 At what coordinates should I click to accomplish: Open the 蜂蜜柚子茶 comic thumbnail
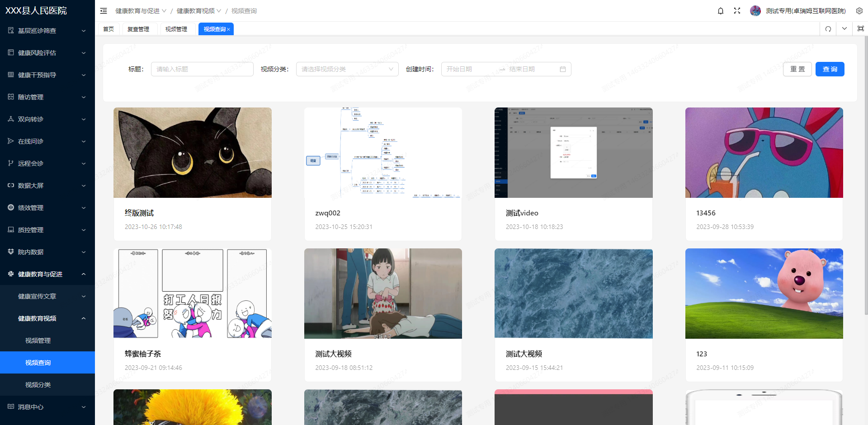coord(193,294)
